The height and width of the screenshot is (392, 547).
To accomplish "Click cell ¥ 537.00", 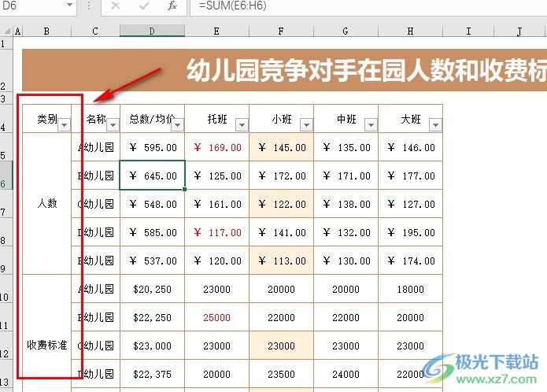I will point(152,261).
